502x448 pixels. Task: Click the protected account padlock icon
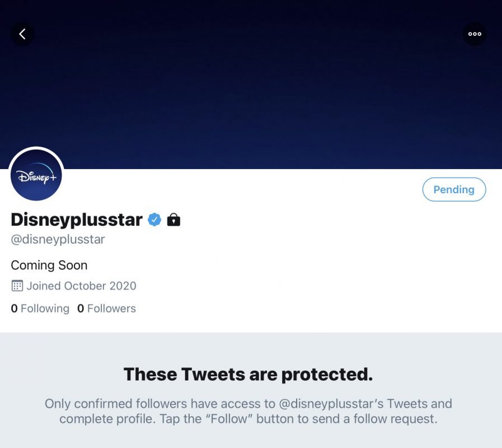click(x=173, y=220)
